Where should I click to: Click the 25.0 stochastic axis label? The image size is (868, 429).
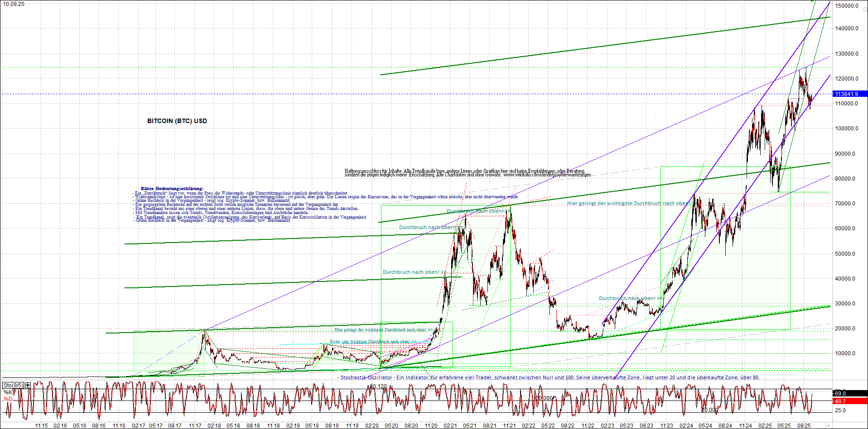point(840,410)
